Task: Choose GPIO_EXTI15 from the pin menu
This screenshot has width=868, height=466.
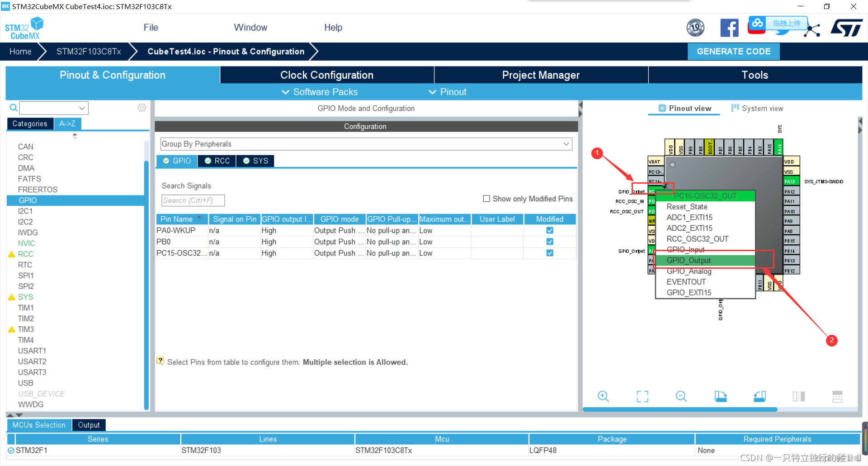Action: tap(705, 293)
